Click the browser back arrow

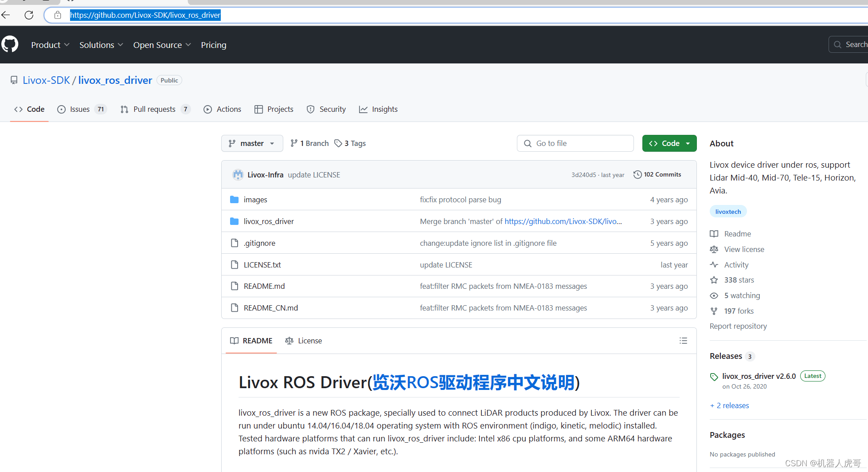point(6,15)
